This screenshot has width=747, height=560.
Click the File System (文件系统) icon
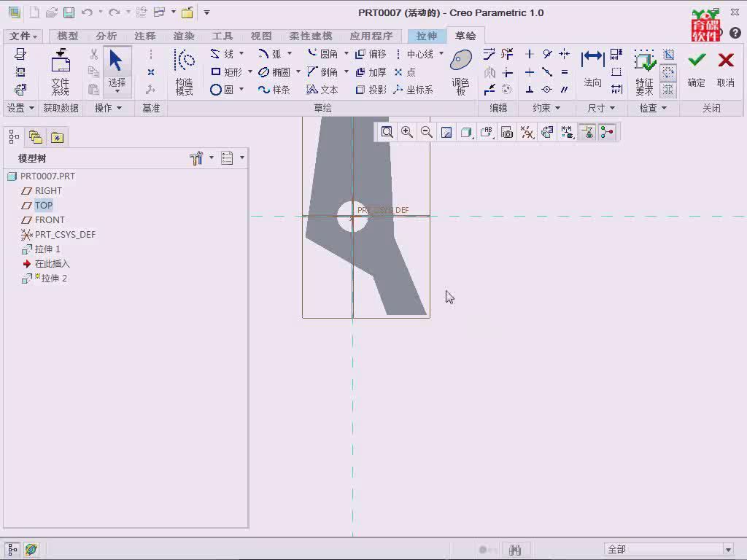click(x=61, y=71)
